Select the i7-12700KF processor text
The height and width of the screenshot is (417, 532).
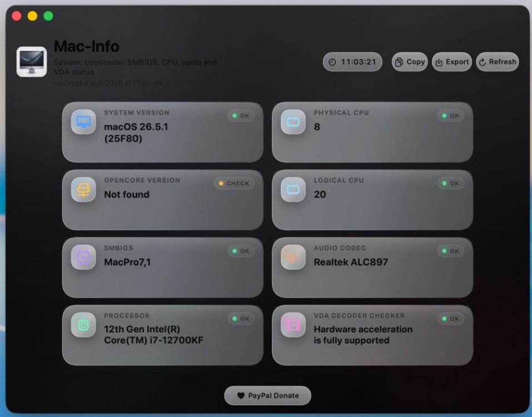(x=153, y=335)
